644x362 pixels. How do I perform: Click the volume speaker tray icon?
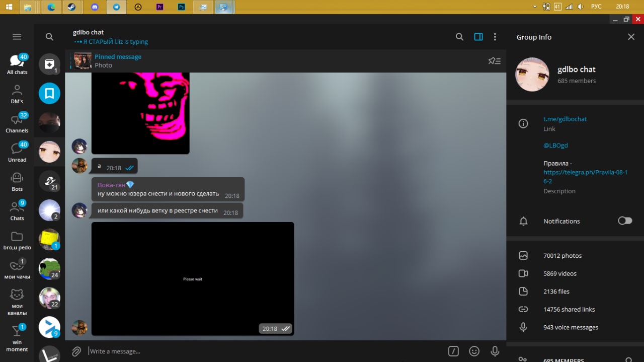581,7
